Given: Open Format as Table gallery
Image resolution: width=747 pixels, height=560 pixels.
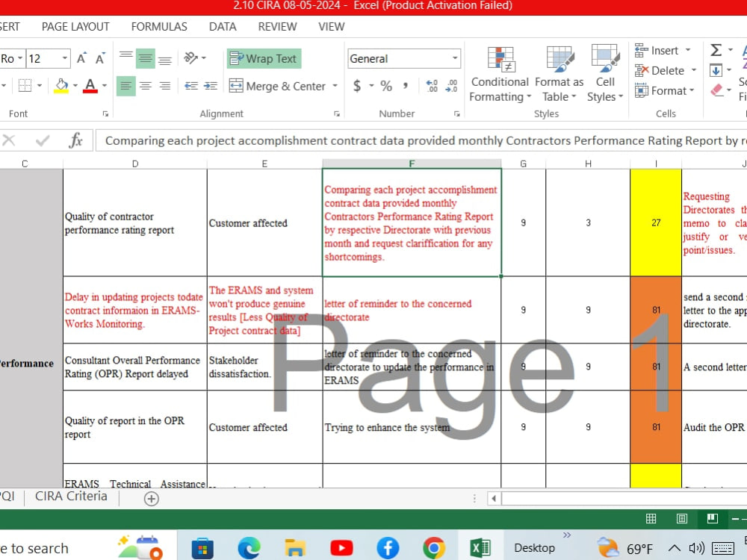Looking at the screenshot, I should tap(560, 74).
